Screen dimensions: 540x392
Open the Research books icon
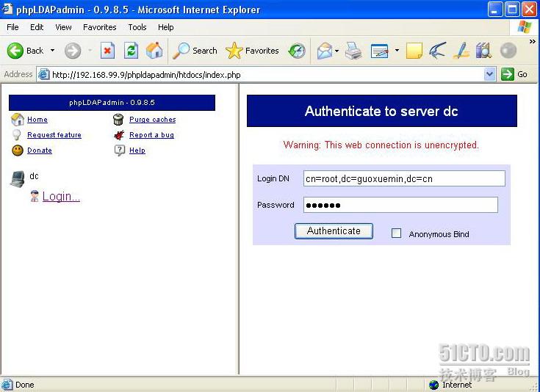484,51
